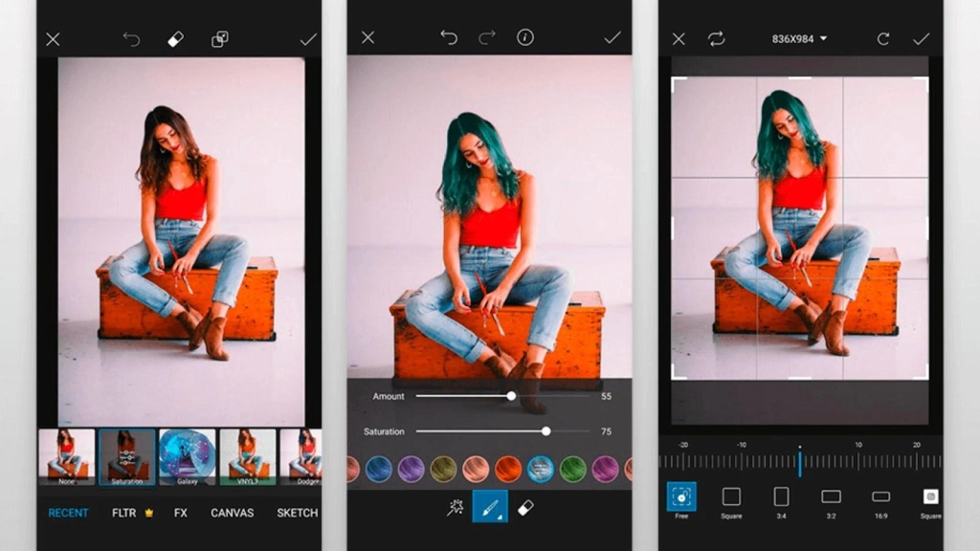Open the FLTR effects tab

[123, 513]
